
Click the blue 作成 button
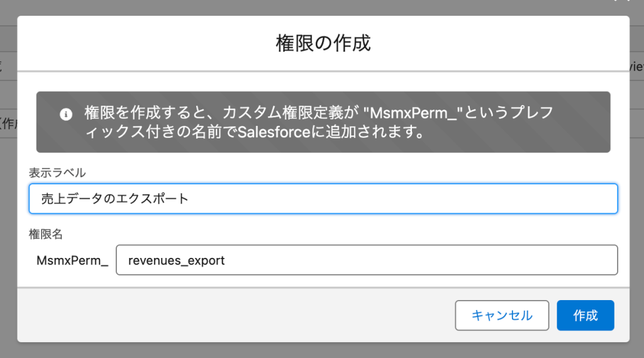[x=586, y=315]
